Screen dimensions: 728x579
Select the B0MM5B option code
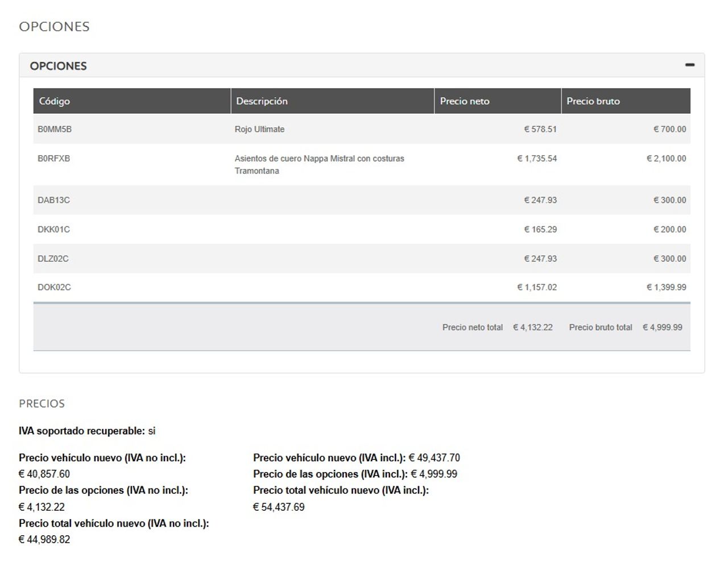[55, 129]
